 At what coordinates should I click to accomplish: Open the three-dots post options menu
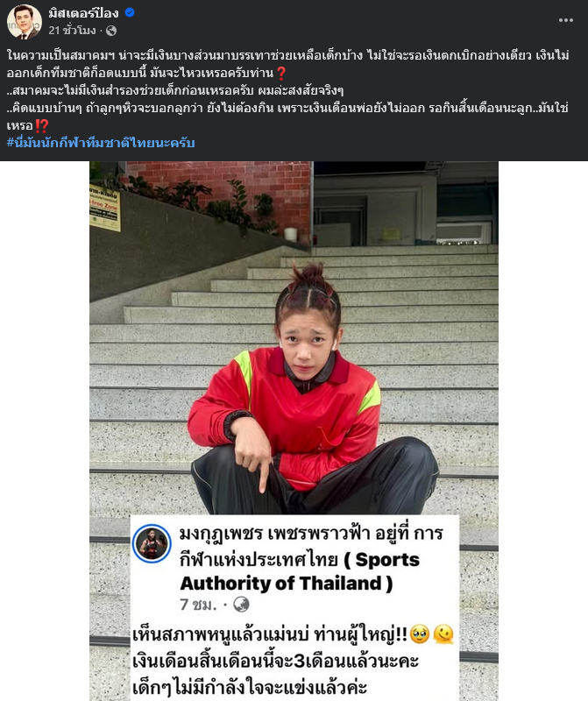(x=565, y=20)
